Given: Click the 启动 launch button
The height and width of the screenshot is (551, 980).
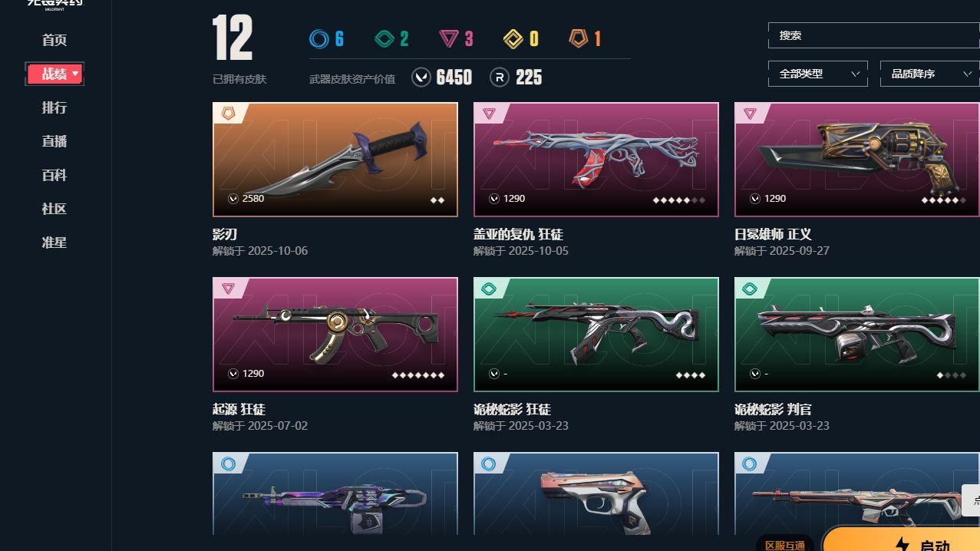Looking at the screenshot, I should [x=901, y=541].
